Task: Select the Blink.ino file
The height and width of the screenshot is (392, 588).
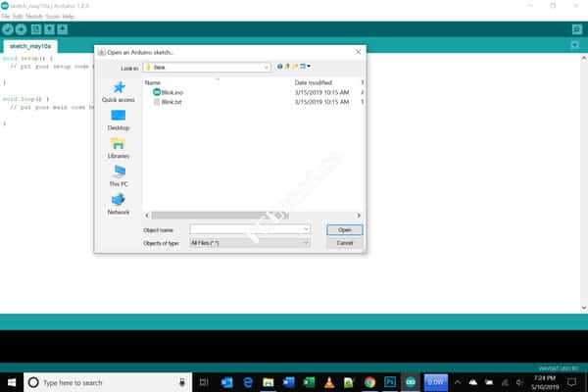Action: pyautogui.click(x=172, y=92)
